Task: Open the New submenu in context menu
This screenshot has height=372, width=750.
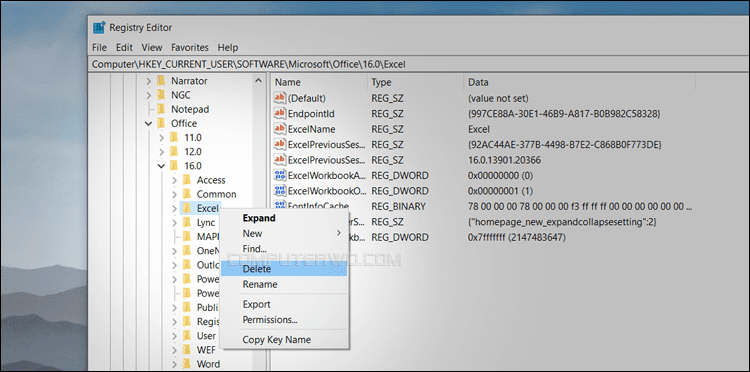Action: coord(284,233)
